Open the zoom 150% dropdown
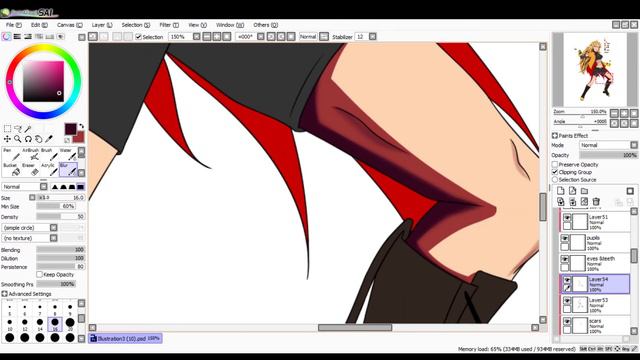Viewport: 640px width, 360px height. (196, 37)
